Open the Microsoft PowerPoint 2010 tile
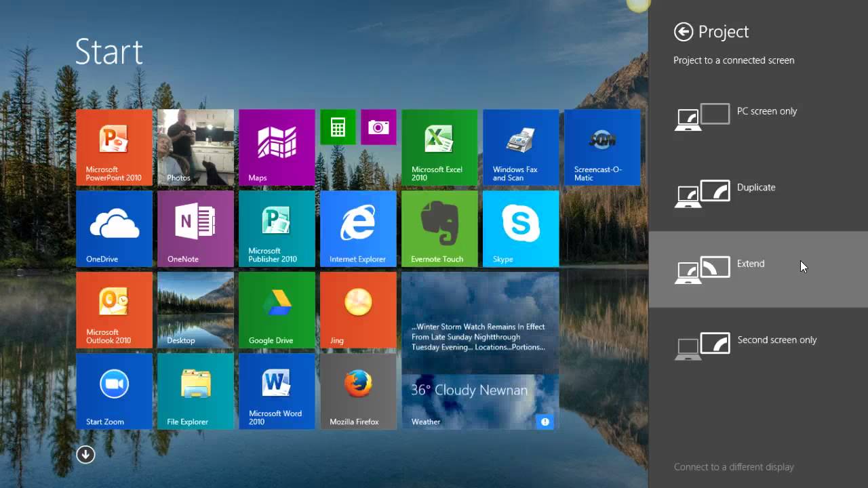Viewport: 868px width, 488px height. tap(114, 147)
